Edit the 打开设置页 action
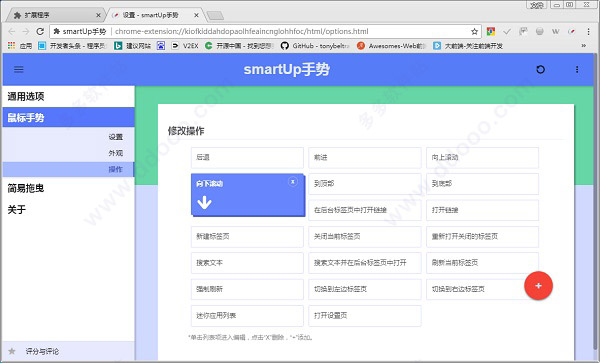Screen dimensions: 600x363 click(x=365, y=316)
